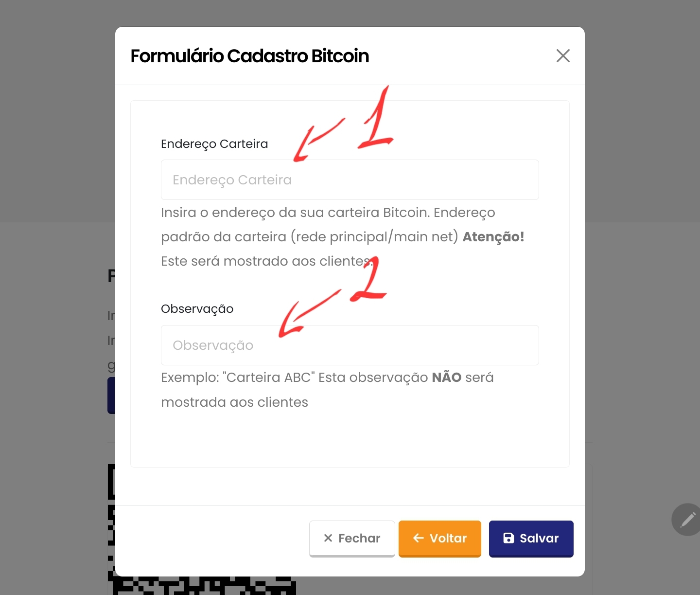Screen dimensions: 700x595
Task: Click the red arrow pointing at Observação
Action: click(310, 312)
